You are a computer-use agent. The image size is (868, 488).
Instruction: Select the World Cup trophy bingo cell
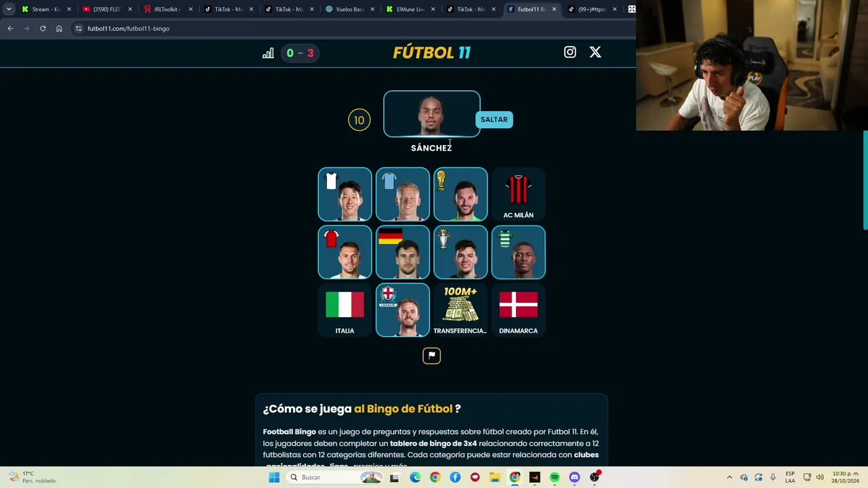460,195
